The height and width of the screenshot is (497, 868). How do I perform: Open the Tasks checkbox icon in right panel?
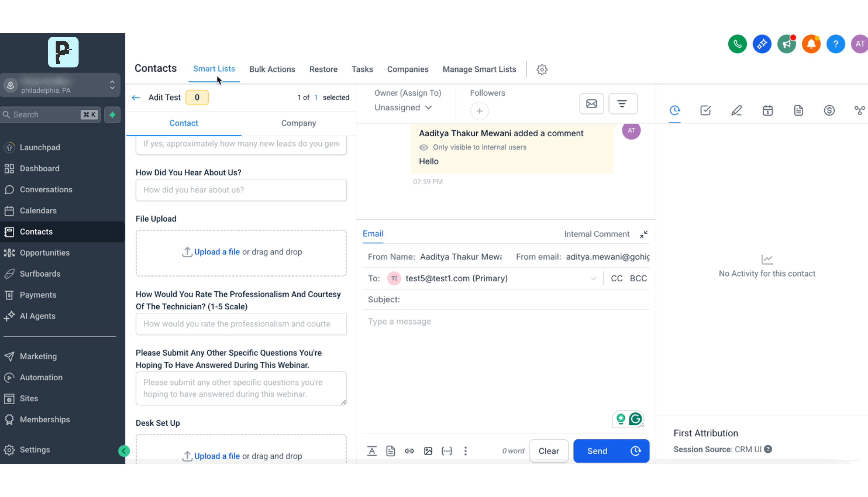point(705,111)
